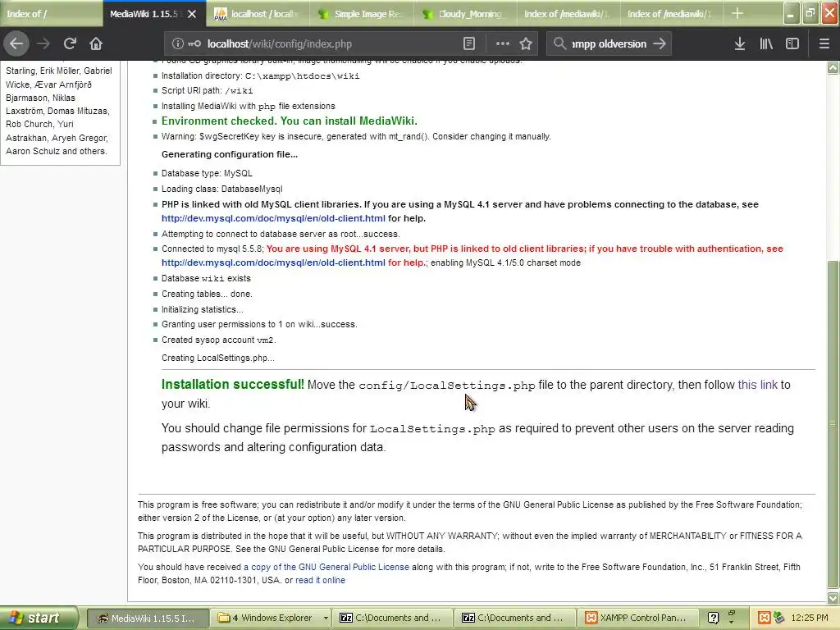Show site information icon in address bar

tap(177, 44)
